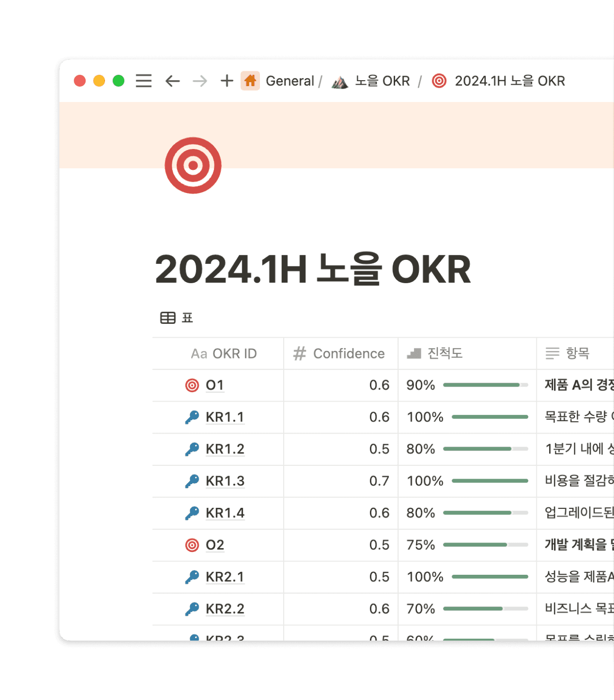Open the O1 objective page
The height and width of the screenshot is (700, 614).
[x=215, y=385]
